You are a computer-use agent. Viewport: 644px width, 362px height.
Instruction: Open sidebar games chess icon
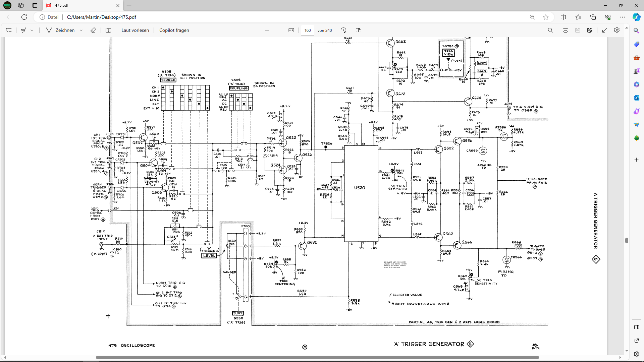click(x=636, y=71)
